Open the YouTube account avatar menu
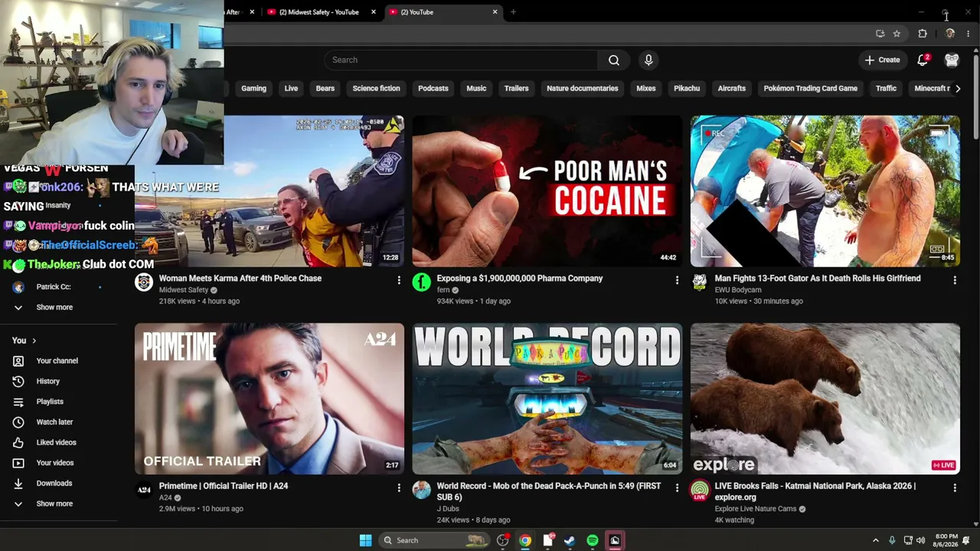The width and height of the screenshot is (980, 551). [x=952, y=60]
